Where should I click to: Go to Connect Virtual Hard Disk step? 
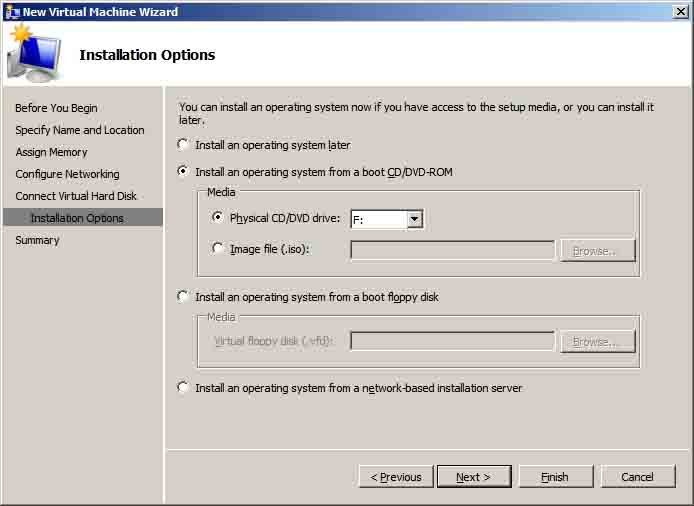click(76, 196)
